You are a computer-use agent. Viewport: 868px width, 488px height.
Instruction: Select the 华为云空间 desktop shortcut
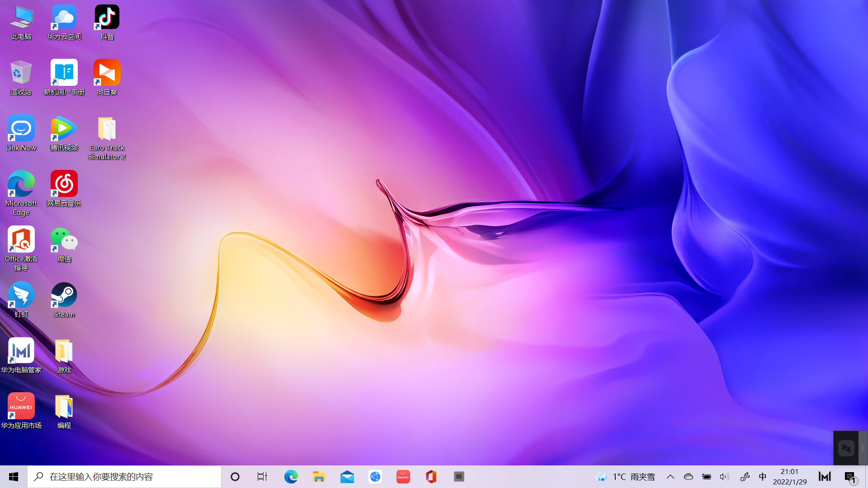(x=64, y=23)
